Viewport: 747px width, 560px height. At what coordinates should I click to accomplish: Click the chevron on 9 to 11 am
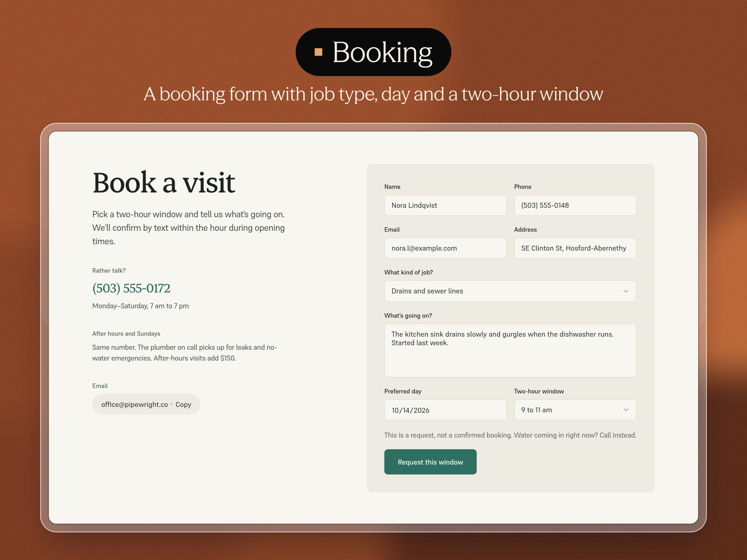click(x=626, y=410)
